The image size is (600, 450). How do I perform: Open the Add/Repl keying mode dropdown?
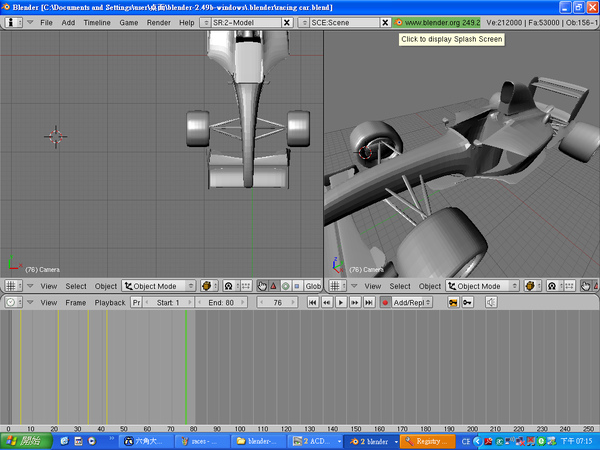pyautogui.click(x=413, y=302)
